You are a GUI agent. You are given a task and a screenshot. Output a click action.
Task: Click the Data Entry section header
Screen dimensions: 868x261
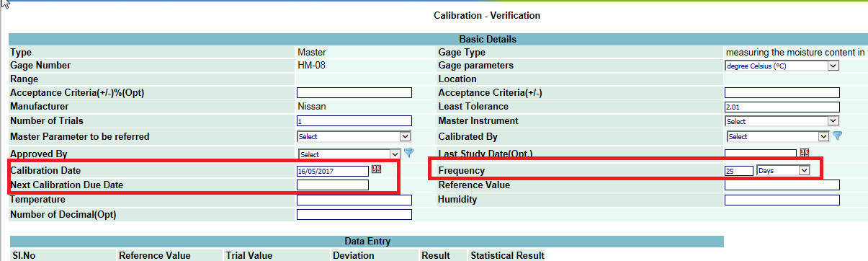(x=367, y=242)
